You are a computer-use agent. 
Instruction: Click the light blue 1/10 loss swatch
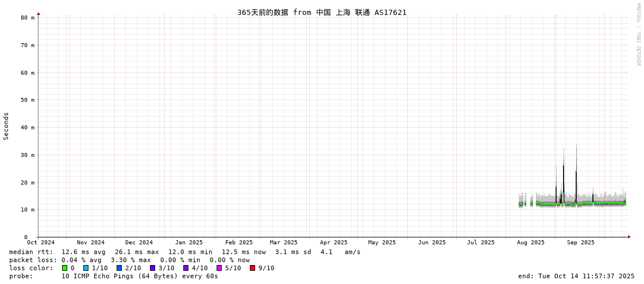tap(86, 268)
